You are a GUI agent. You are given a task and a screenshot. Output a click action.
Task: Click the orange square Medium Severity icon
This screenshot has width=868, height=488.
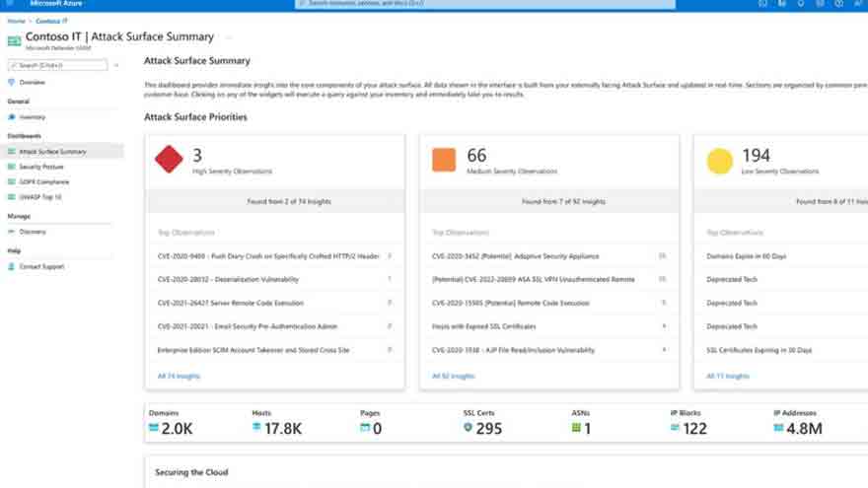[x=444, y=160]
